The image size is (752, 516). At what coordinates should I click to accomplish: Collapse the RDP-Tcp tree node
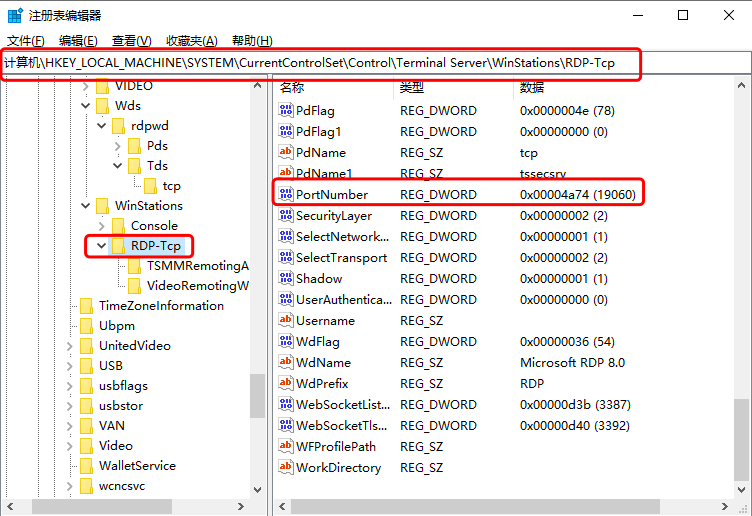(101, 246)
